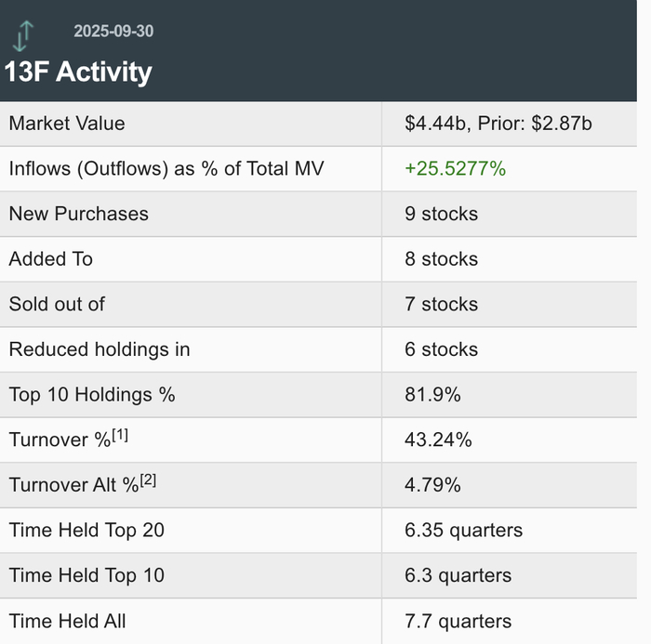Screen dimensions: 651x644
Task: Click the 2025-09-30 report date
Action: click(113, 32)
